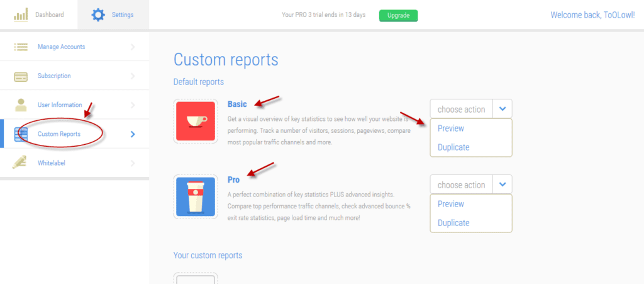Select Custom Reports in the sidebar
This screenshot has height=284, width=644.
(74, 134)
